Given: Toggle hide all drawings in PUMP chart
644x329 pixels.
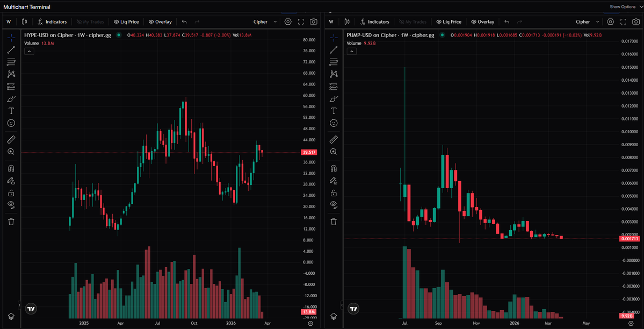Looking at the screenshot, I should (x=334, y=205).
